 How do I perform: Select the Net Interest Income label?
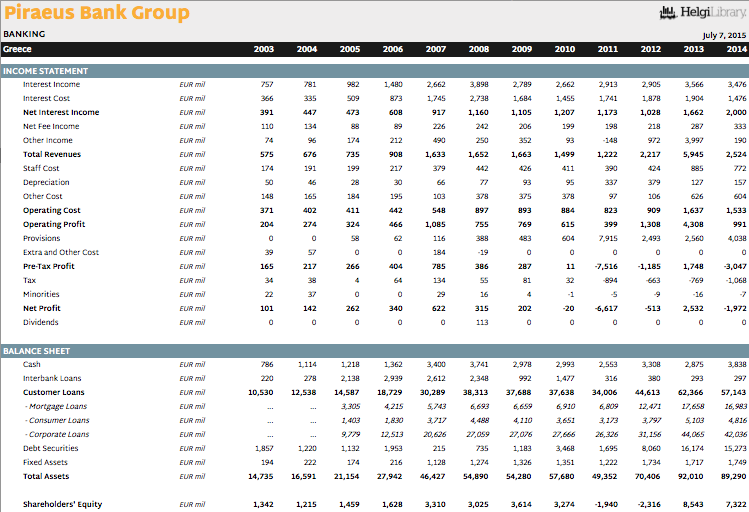(61, 112)
